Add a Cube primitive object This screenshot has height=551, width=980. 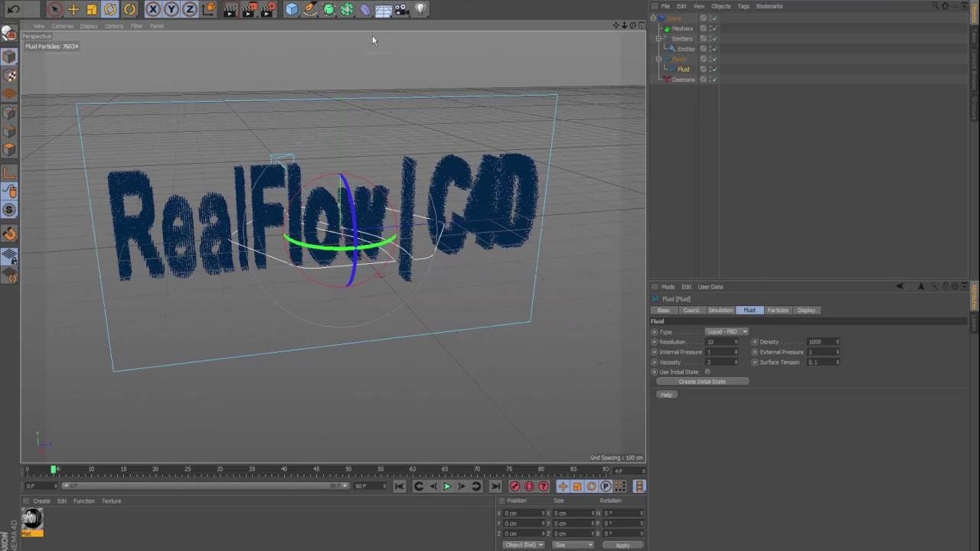coord(292,9)
